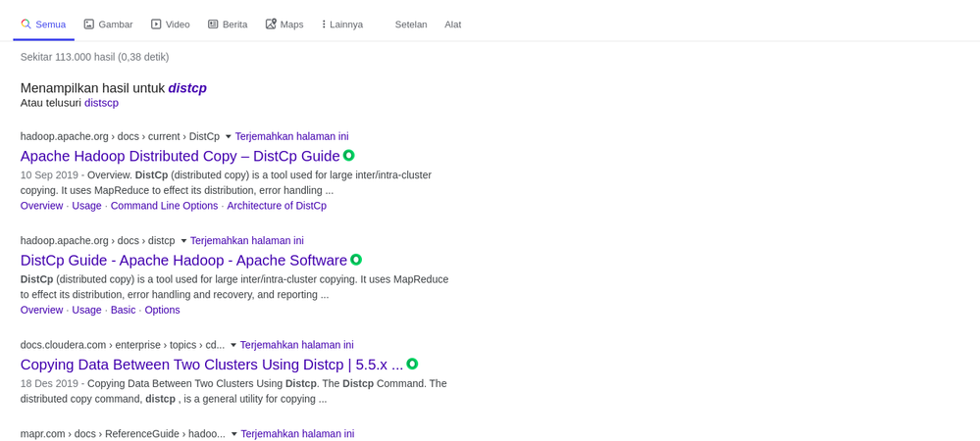Open DistCp Guide - Apache Hadoop - Apache Software
Screen dimensions: 980x441
pos(183,260)
